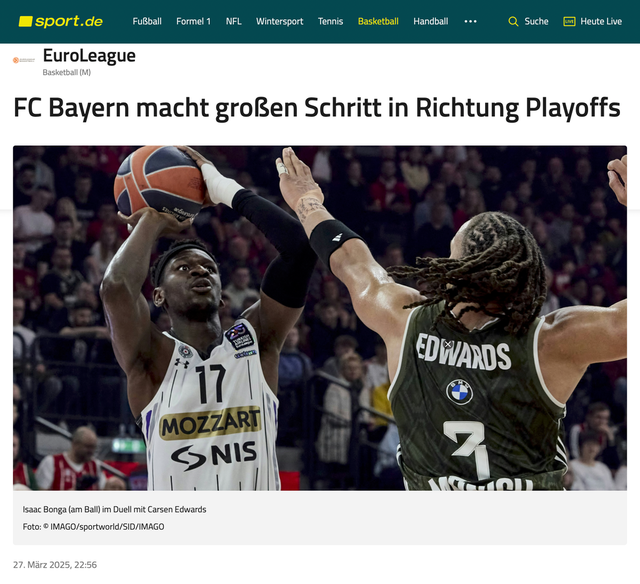Click the EuroLeague league logo
This screenshot has height=584, width=640.
(24, 60)
